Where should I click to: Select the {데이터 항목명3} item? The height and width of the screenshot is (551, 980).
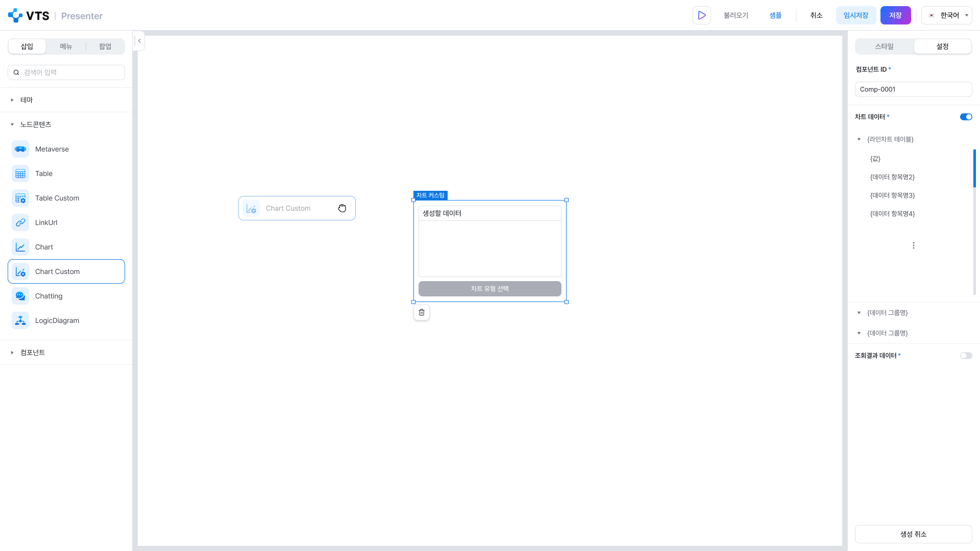coord(892,195)
